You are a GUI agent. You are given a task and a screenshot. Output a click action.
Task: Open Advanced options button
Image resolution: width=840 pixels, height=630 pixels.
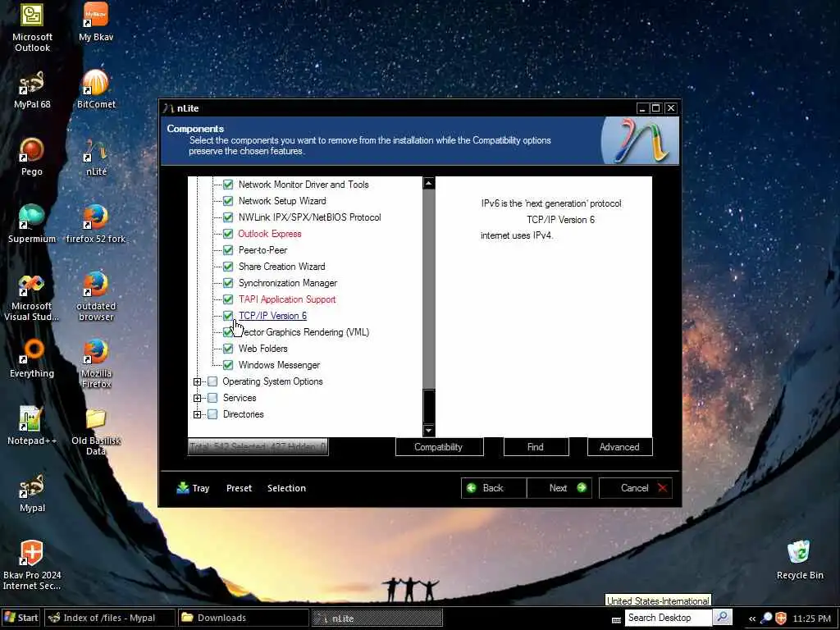[620, 447]
